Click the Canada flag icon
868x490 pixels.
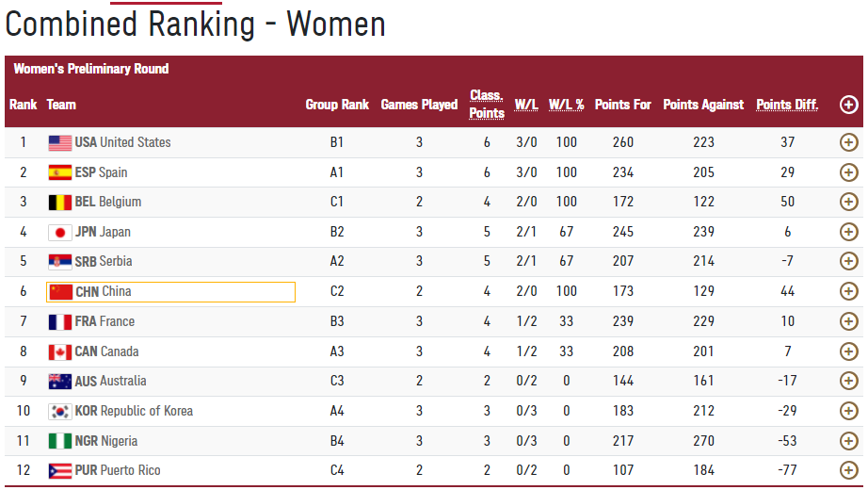point(60,352)
